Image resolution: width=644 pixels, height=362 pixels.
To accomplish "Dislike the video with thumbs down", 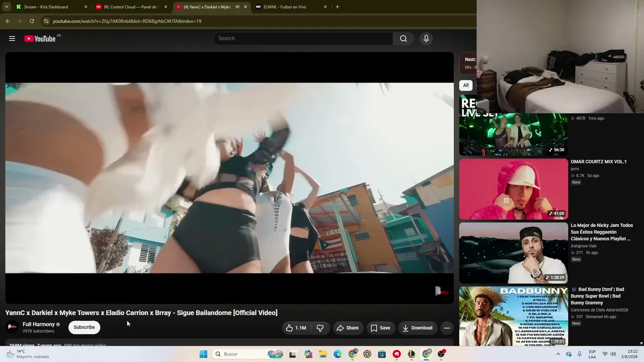I will (320, 328).
